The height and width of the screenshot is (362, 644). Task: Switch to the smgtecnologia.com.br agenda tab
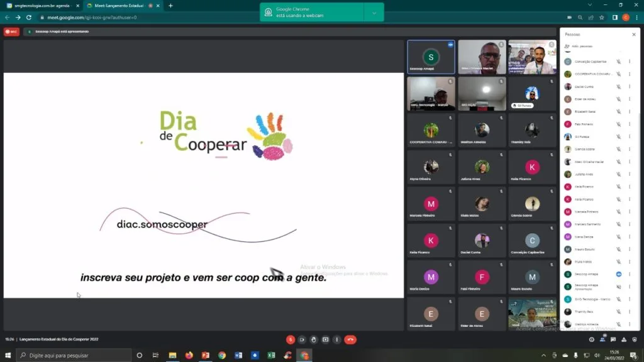tap(43, 6)
